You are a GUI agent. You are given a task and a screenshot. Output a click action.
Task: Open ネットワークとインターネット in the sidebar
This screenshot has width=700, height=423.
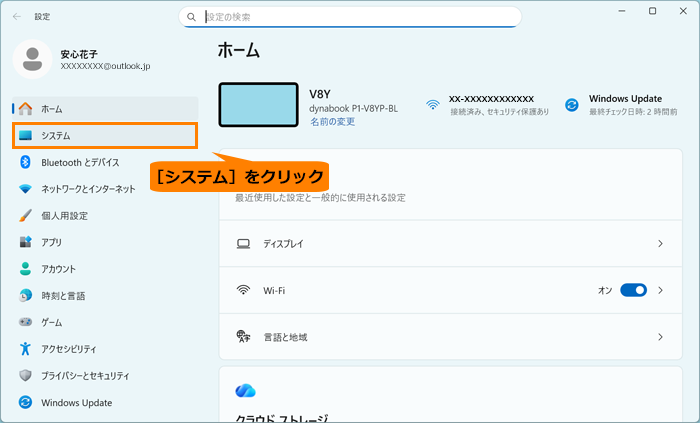[105, 189]
